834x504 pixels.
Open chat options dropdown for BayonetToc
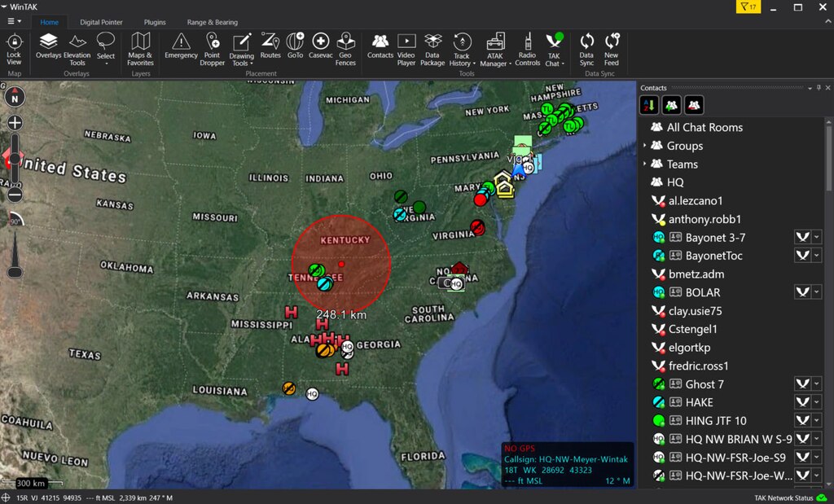coord(817,256)
